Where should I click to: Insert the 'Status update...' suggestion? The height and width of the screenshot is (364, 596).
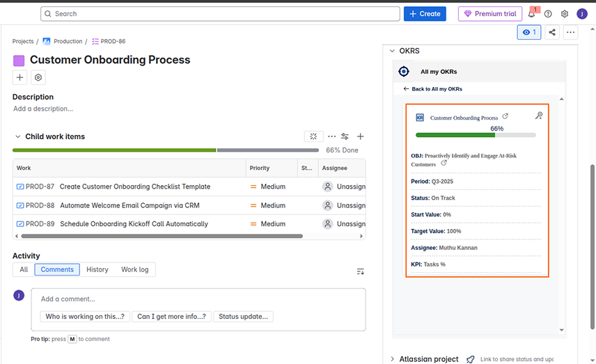pos(243,317)
